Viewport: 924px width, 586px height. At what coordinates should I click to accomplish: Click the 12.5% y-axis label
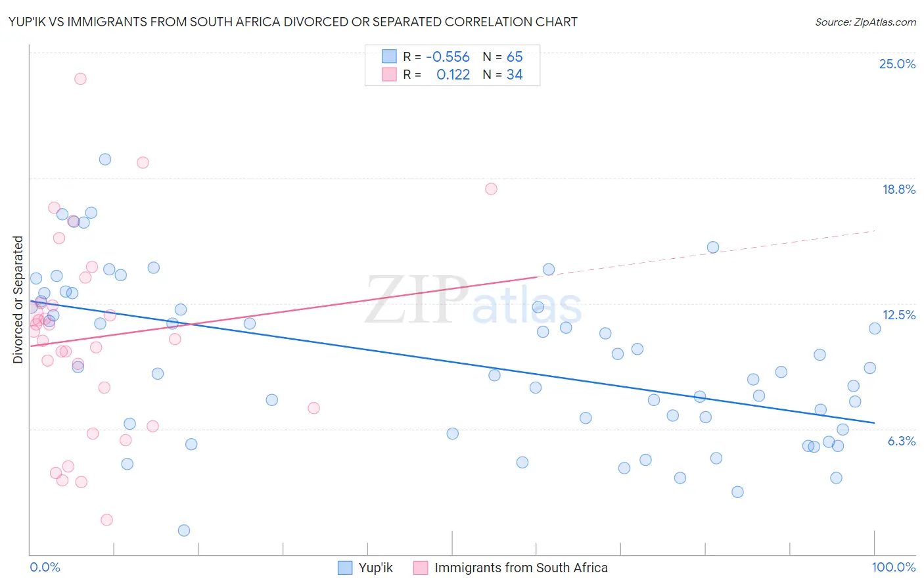[898, 315]
